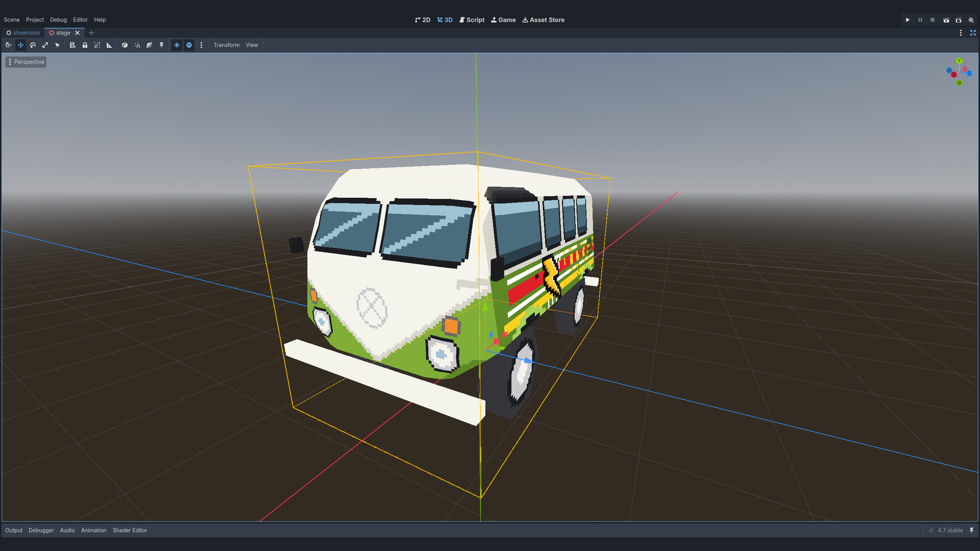Toggle the preview environment globe button

tap(189, 45)
